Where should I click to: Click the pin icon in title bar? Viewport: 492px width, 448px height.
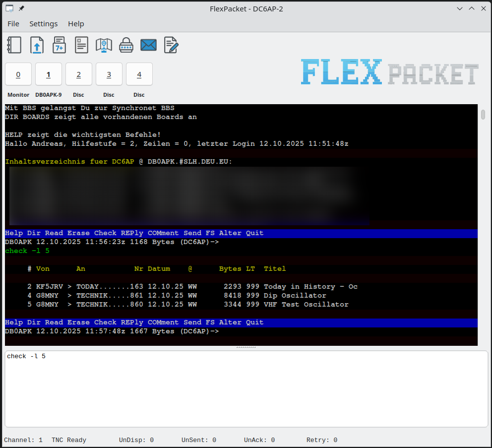coord(21,8)
